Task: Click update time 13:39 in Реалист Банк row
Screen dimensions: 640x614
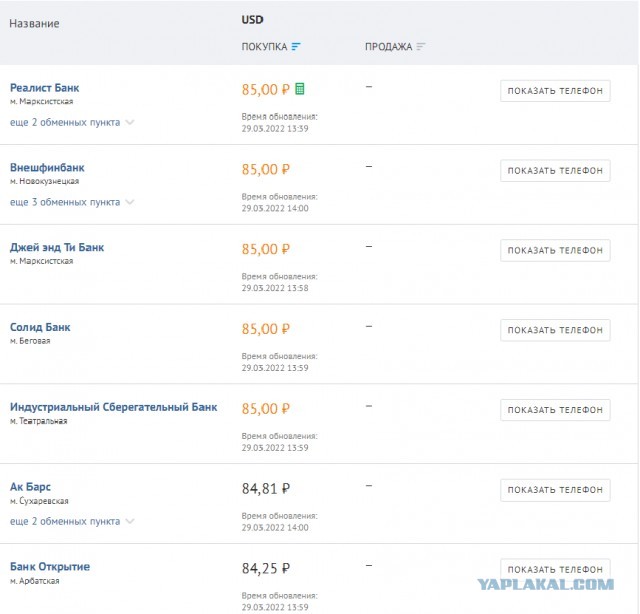Action: [x=299, y=129]
